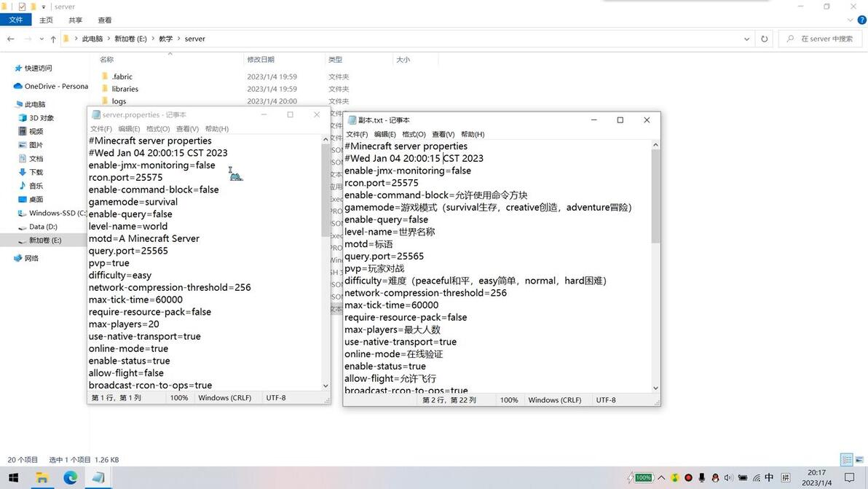Open 编辑(E) menu in server.properties Notepad

tap(129, 128)
